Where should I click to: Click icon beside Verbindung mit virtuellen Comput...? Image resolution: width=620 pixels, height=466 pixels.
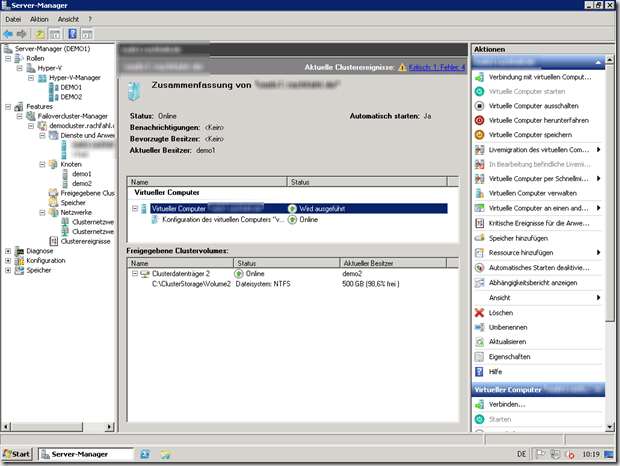pyautogui.click(x=479, y=77)
